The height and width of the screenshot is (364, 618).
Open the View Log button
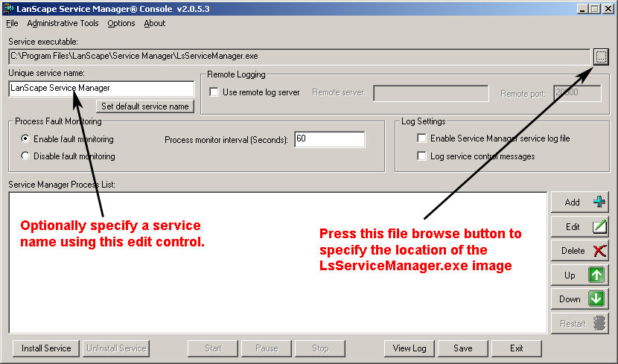(x=410, y=348)
